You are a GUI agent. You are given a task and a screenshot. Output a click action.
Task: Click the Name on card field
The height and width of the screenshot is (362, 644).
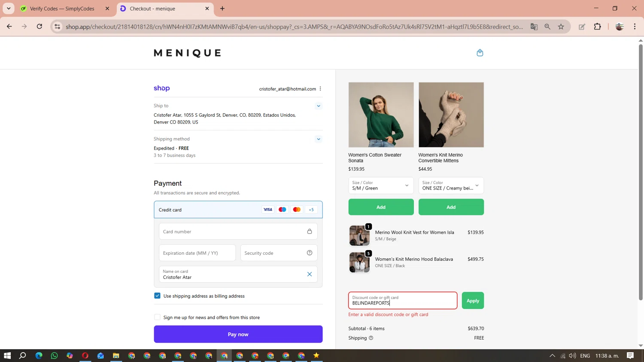pos(238,275)
